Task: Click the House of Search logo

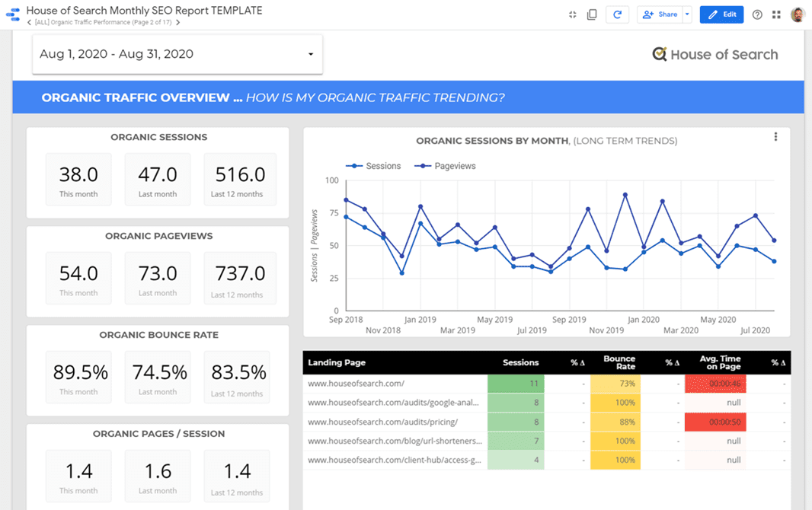Action: coord(715,54)
